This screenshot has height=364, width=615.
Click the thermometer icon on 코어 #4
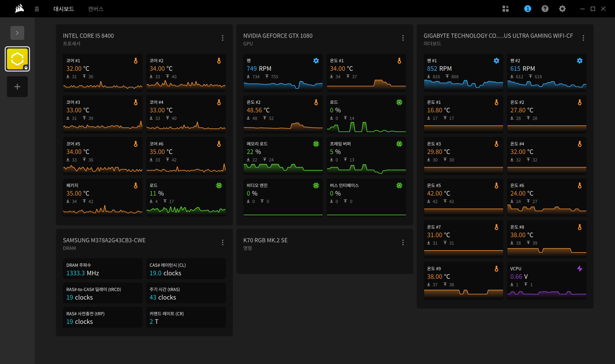(219, 102)
